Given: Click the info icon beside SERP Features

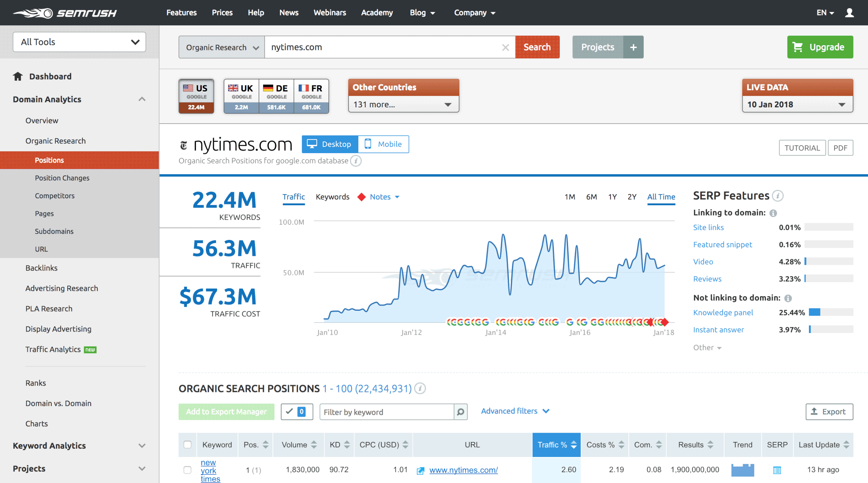Looking at the screenshot, I should pos(778,196).
